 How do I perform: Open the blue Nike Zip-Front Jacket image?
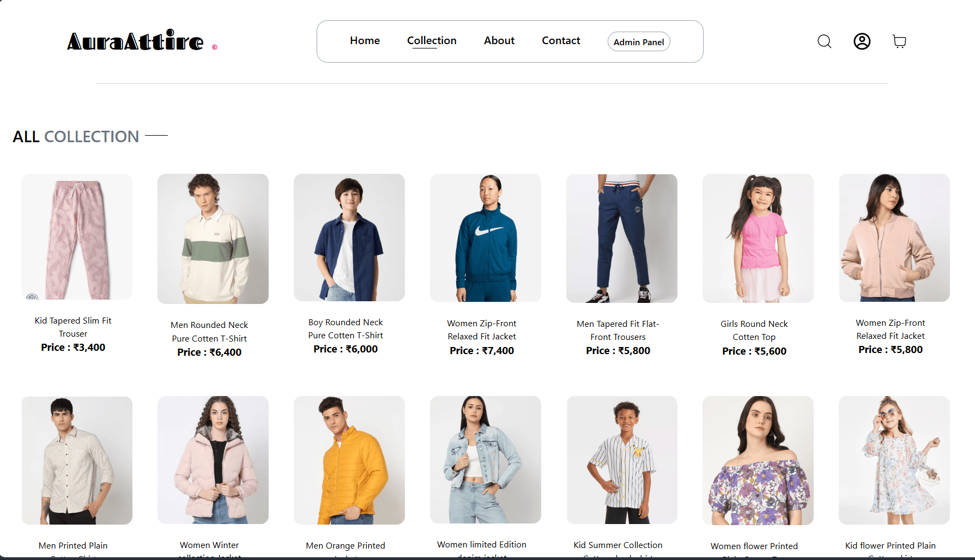tap(486, 238)
